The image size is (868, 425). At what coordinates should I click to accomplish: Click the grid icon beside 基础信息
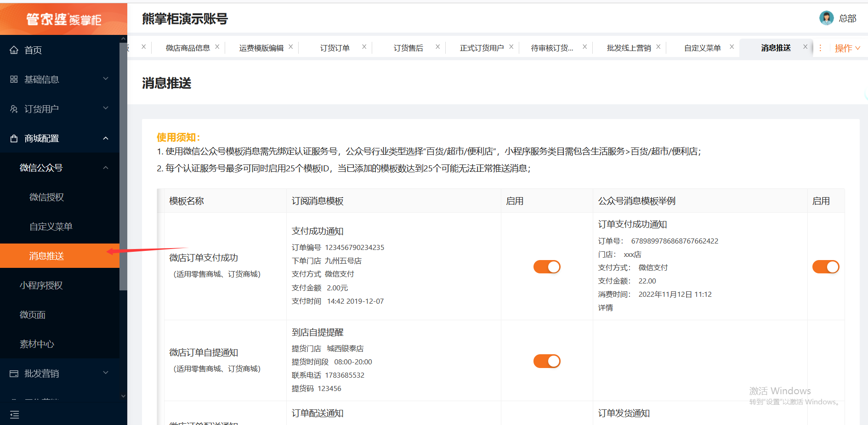(14, 79)
